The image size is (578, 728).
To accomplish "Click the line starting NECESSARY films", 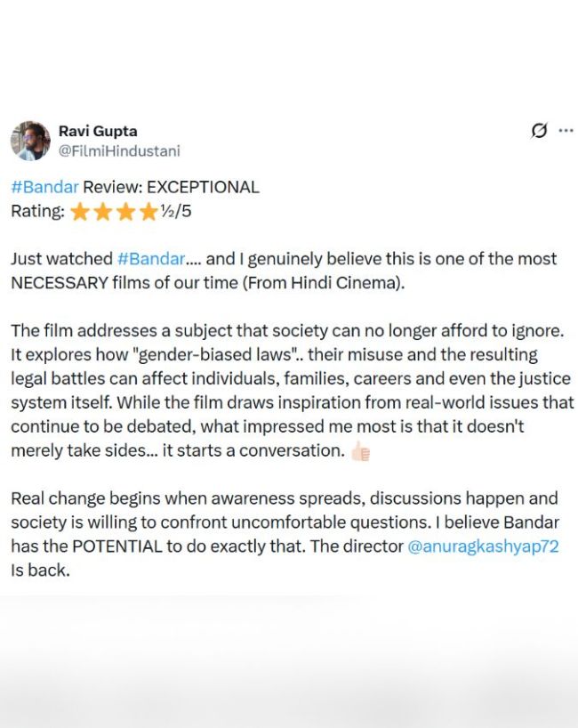I will click(x=208, y=283).
